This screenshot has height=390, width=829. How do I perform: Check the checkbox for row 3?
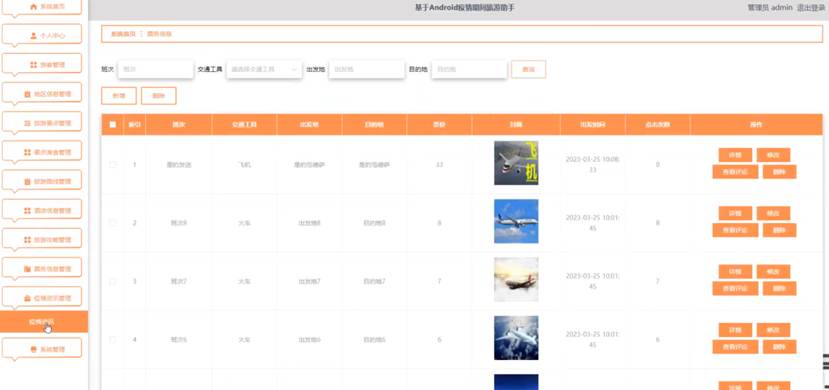[x=113, y=281]
